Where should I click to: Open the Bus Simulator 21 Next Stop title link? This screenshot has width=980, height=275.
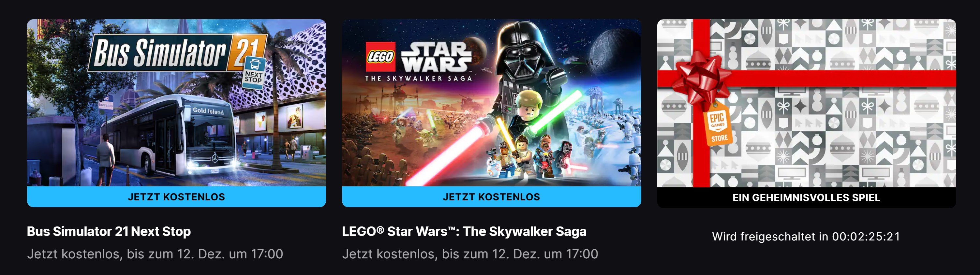[x=109, y=231]
